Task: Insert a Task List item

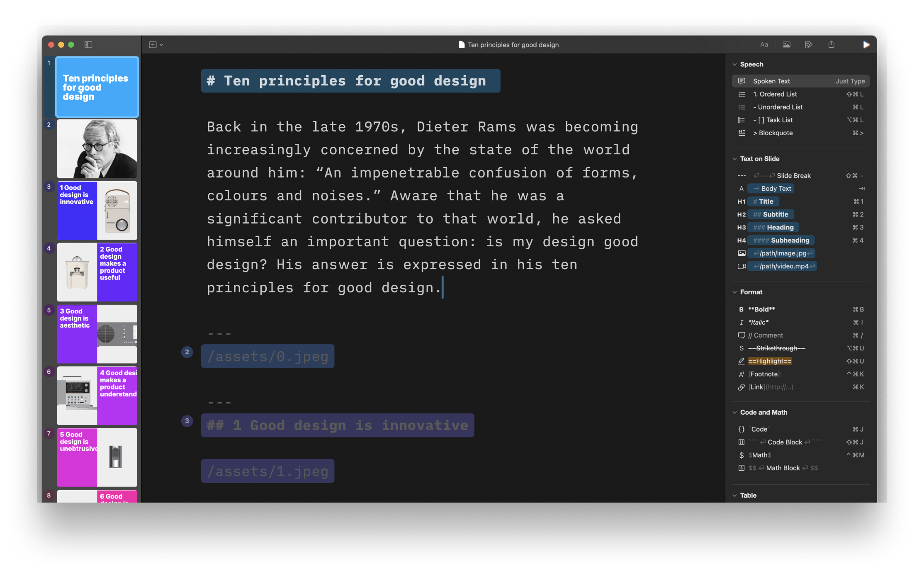Action: (773, 120)
